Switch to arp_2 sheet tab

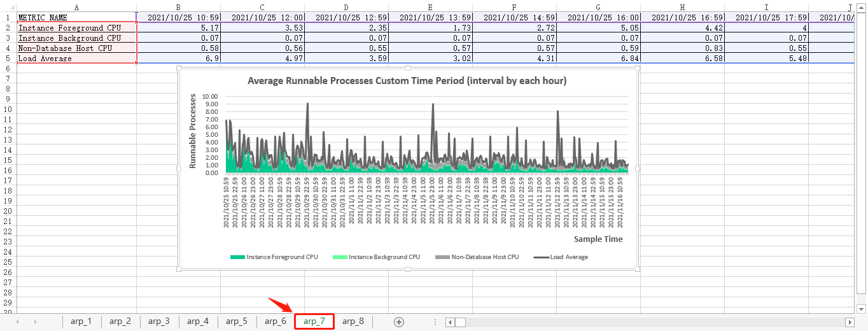pos(120,321)
